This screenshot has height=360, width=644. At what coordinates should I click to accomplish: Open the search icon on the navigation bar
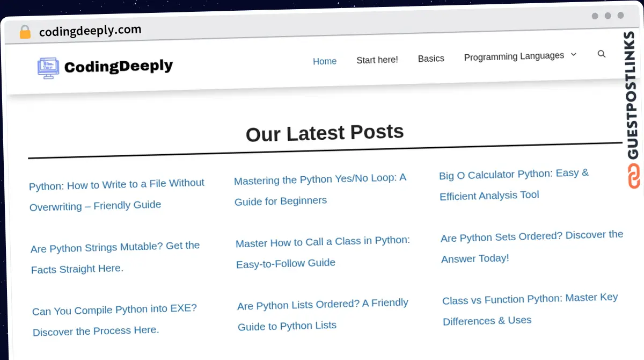coord(602,54)
